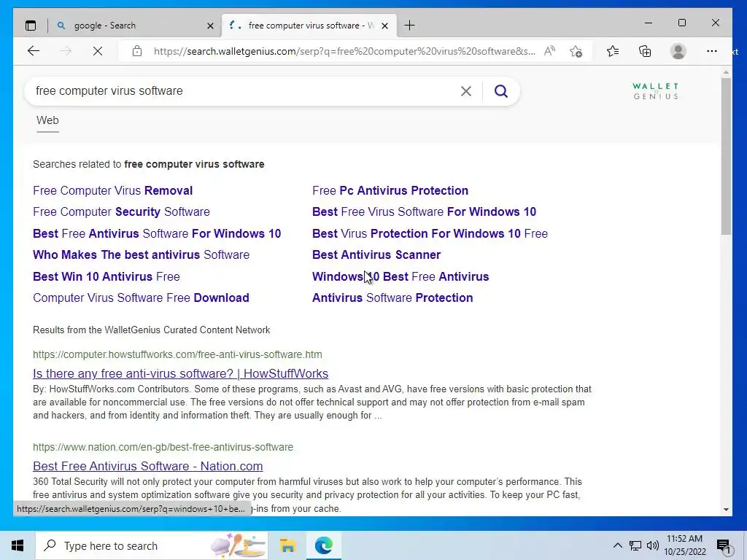Screen dimensions: 747x560
Task: Click the taskbar search highlight illustration
Action: 239,545
